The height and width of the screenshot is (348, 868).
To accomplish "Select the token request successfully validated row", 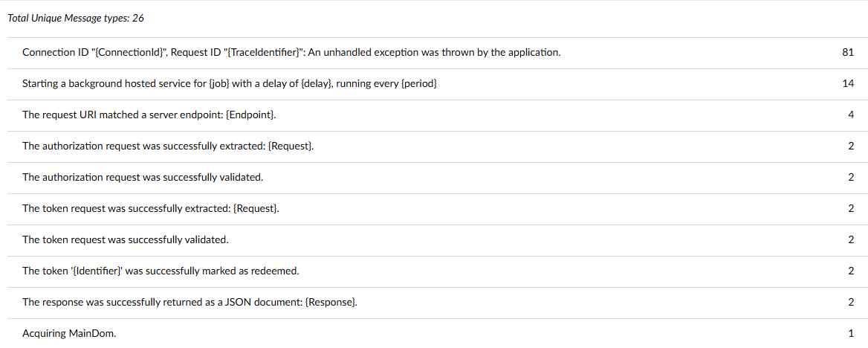I will point(125,240).
